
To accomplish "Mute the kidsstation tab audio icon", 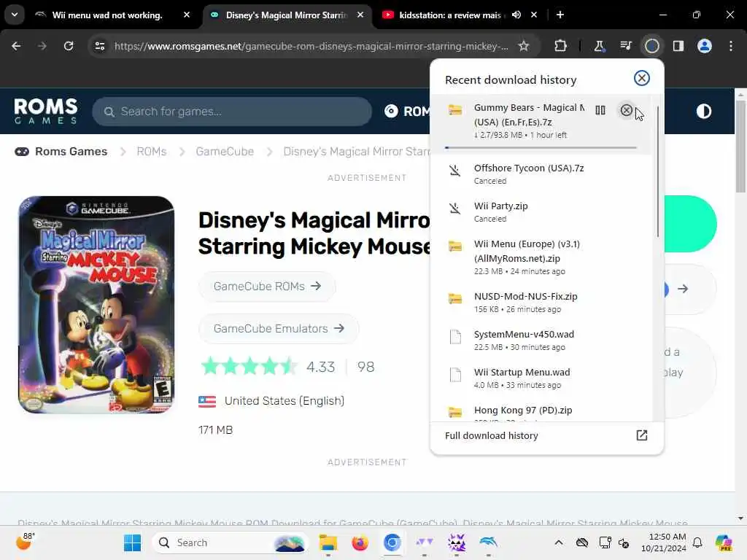I will pos(516,15).
